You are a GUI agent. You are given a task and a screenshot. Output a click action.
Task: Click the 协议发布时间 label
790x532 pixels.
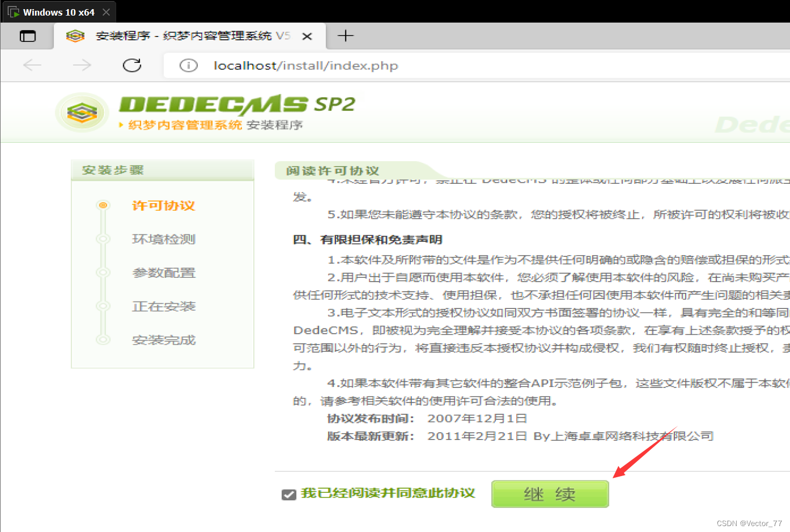[371, 419]
